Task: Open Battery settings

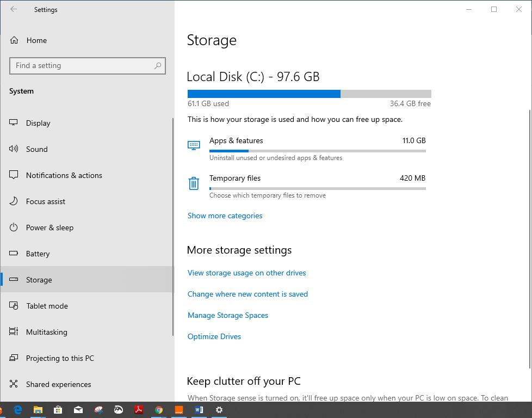Action: tap(38, 254)
